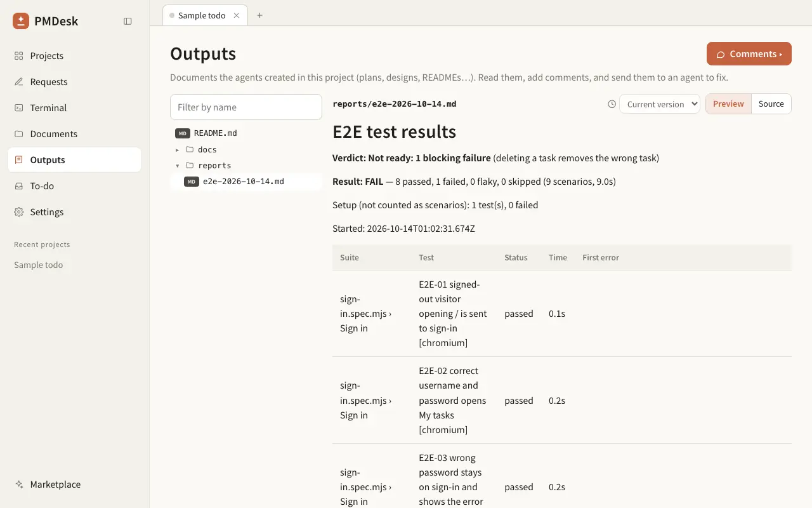The height and width of the screenshot is (508, 812).
Task: Select e2e-2026-10-14.md file
Action: [246, 182]
